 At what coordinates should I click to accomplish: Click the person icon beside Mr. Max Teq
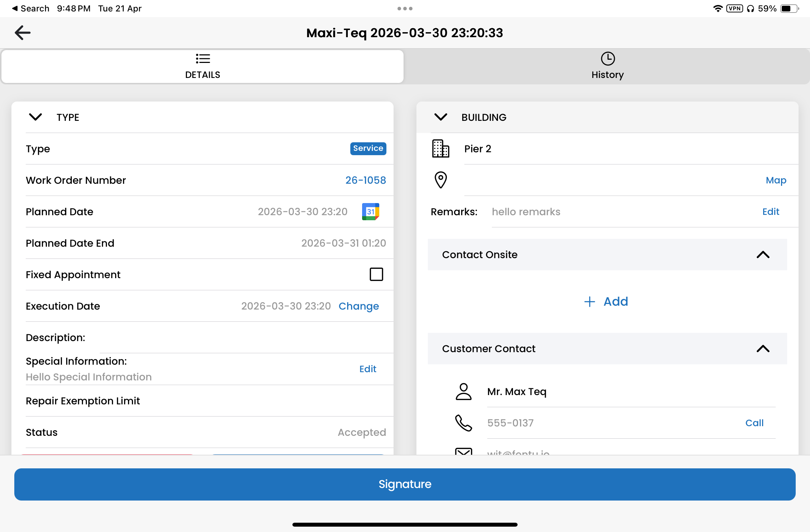click(463, 391)
